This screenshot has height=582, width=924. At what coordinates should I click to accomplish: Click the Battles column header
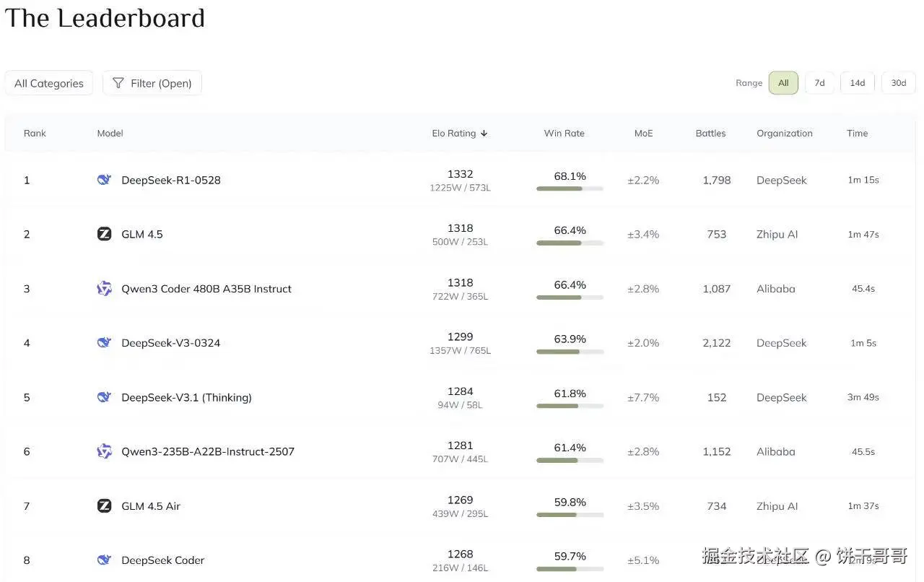point(710,133)
